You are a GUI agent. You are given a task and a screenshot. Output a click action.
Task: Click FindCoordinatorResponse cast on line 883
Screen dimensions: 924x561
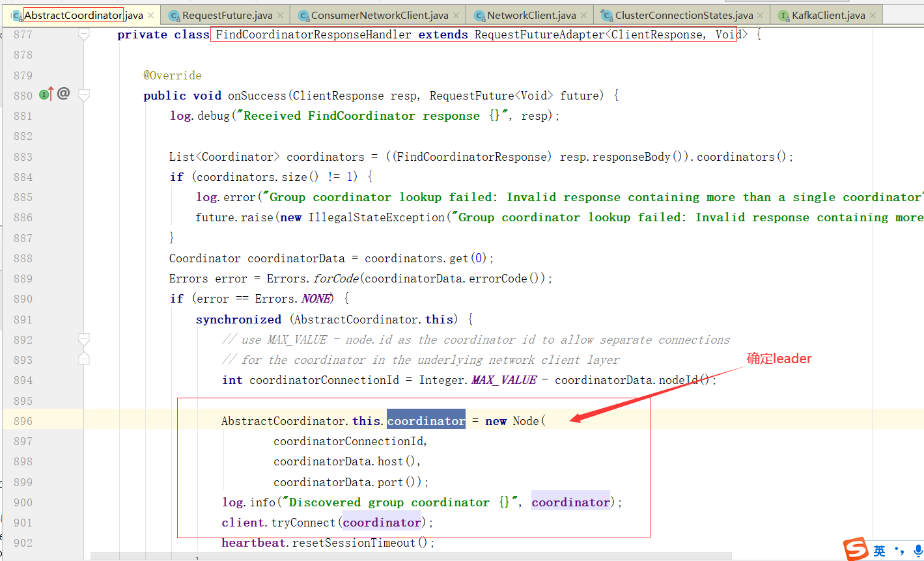(471, 157)
